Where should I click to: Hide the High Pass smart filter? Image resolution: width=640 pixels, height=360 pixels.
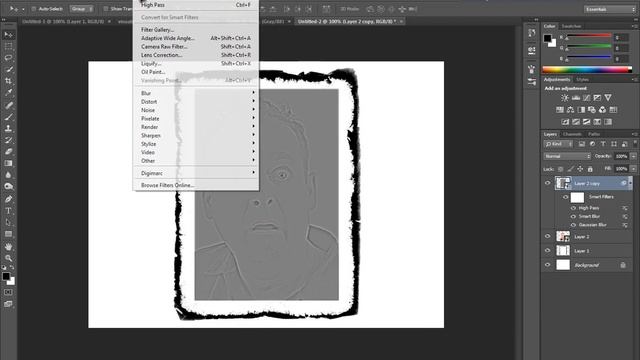click(573, 208)
